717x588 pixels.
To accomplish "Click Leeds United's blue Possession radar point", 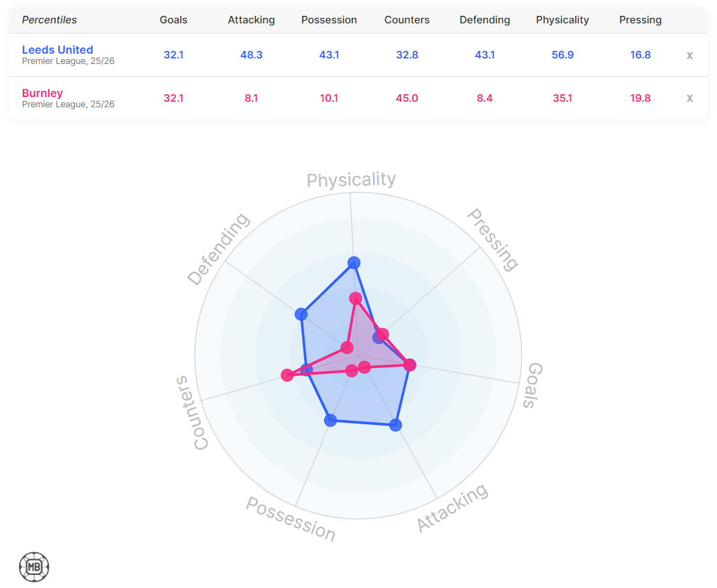I will point(331,420).
